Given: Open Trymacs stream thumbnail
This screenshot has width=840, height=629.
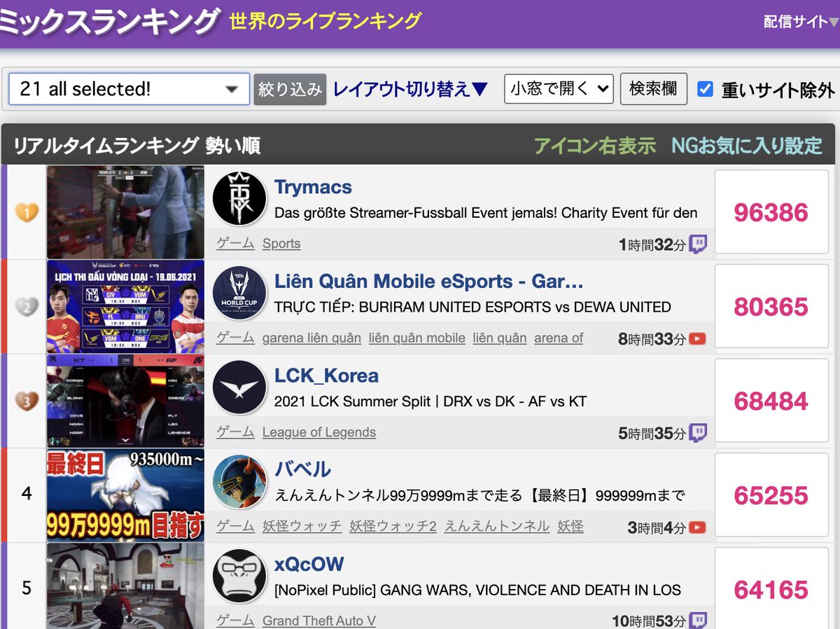Looking at the screenshot, I should (x=126, y=212).
